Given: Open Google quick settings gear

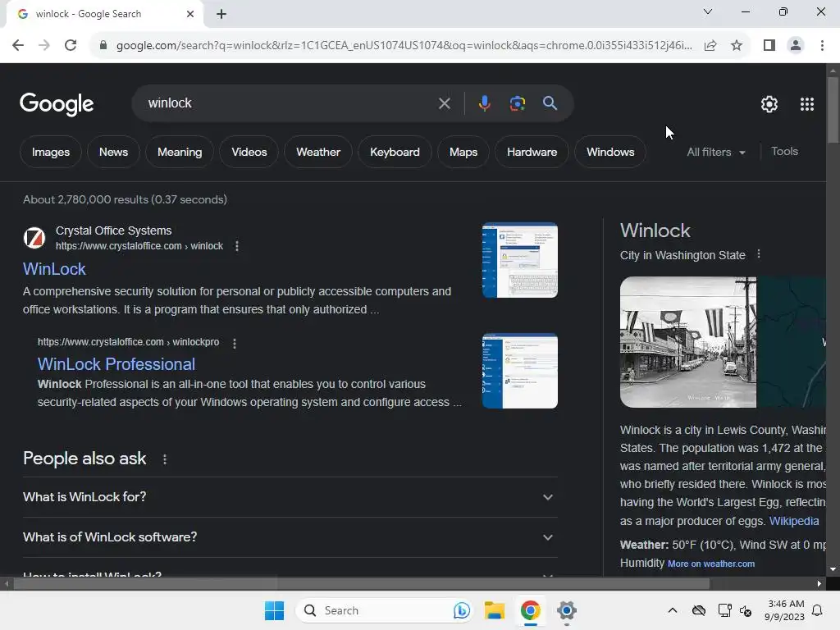Looking at the screenshot, I should coord(769,104).
